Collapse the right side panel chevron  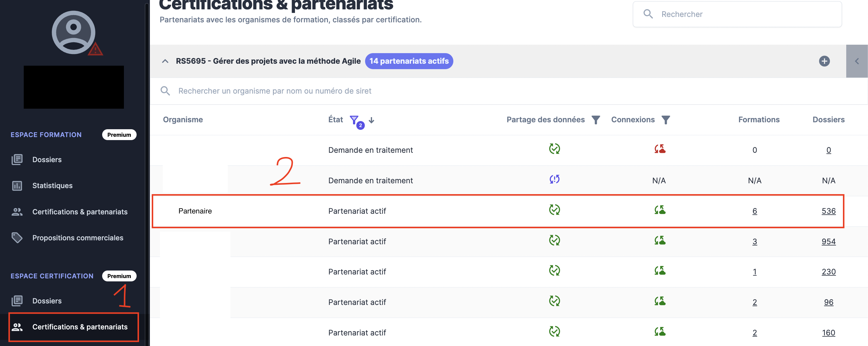point(857,61)
